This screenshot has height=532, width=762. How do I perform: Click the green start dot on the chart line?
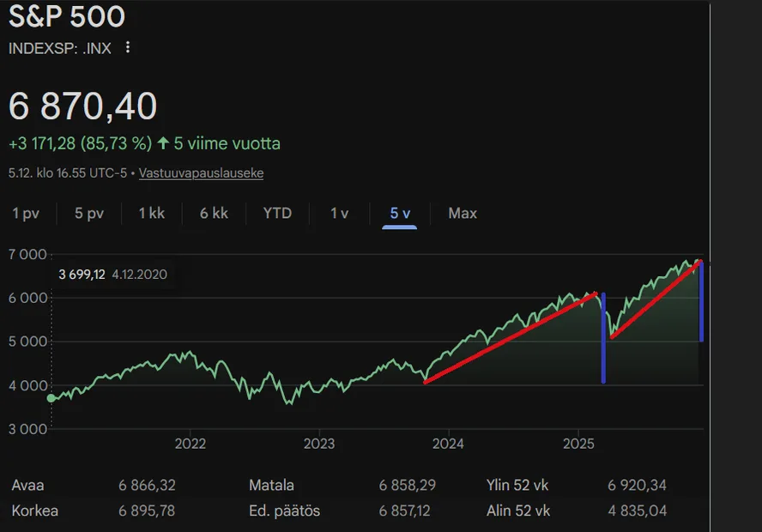(51, 397)
